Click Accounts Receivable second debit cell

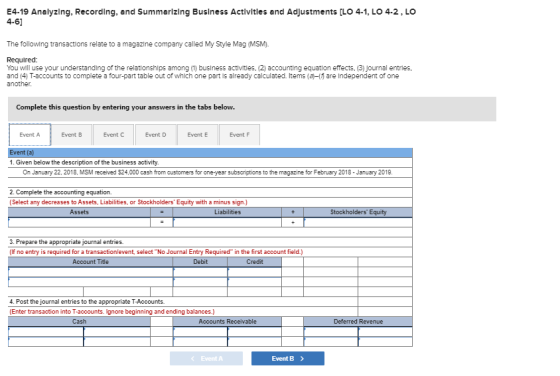pyautogui.click(x=200, y=342)
